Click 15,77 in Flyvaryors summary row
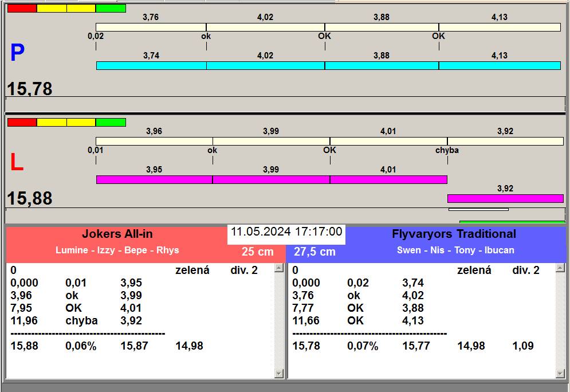 [416, 346]
